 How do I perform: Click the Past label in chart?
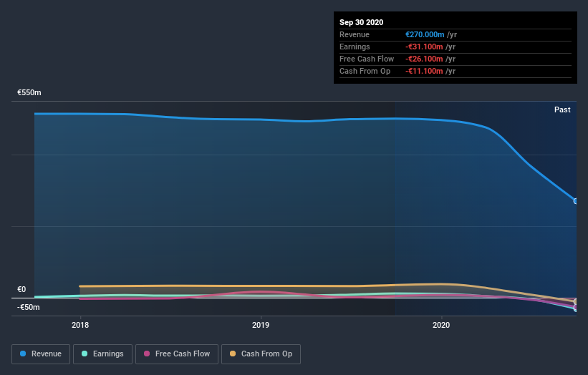[562, 109]
